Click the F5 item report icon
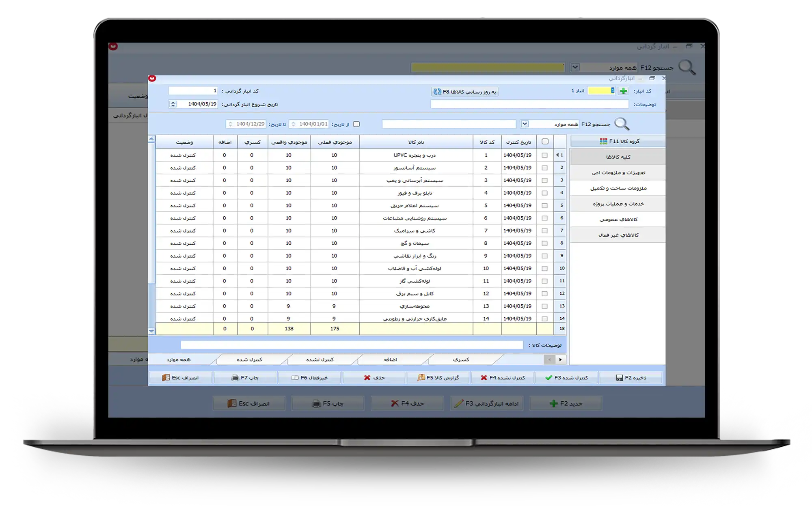This screenshot has width=812, height=506. [x=421, y=377]
